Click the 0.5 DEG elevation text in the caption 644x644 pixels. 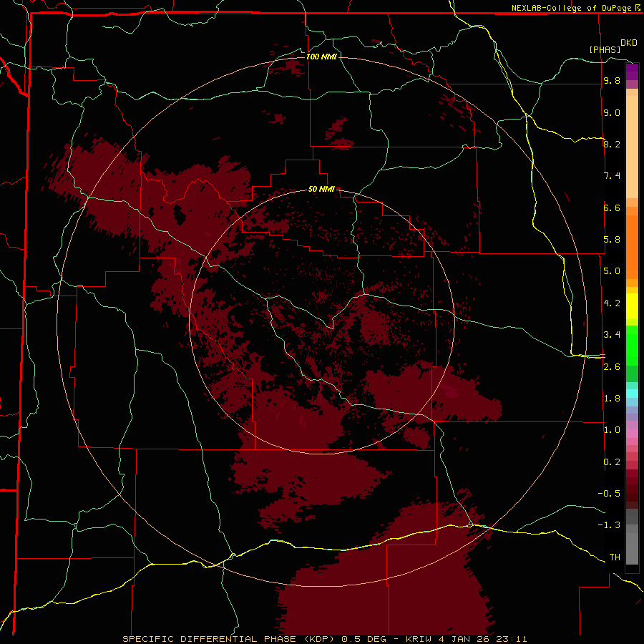364,639
